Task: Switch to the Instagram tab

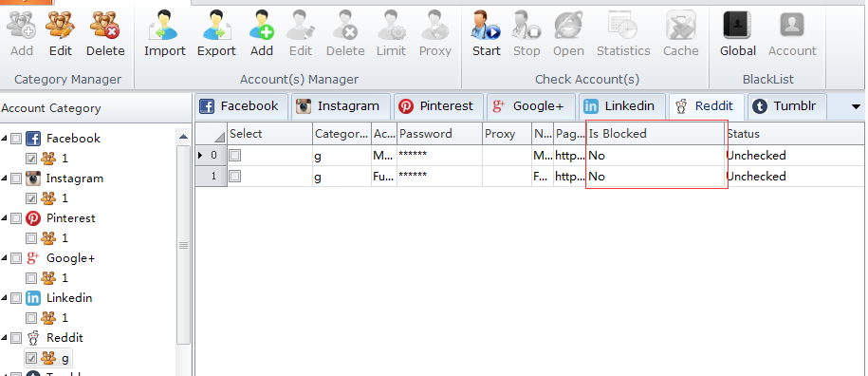Action: point(341,106)
